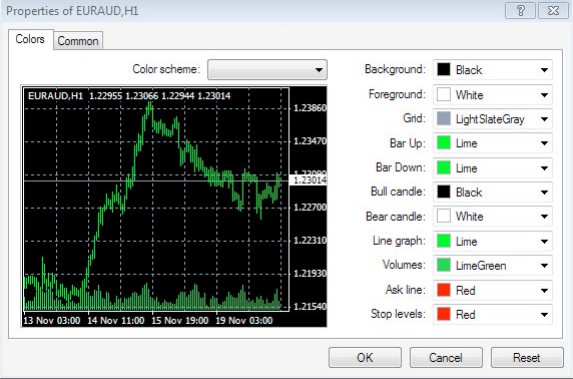573x379 pixels.
Task: Expand the Bear candle color dropdown arrow
Action: (544, 216)
